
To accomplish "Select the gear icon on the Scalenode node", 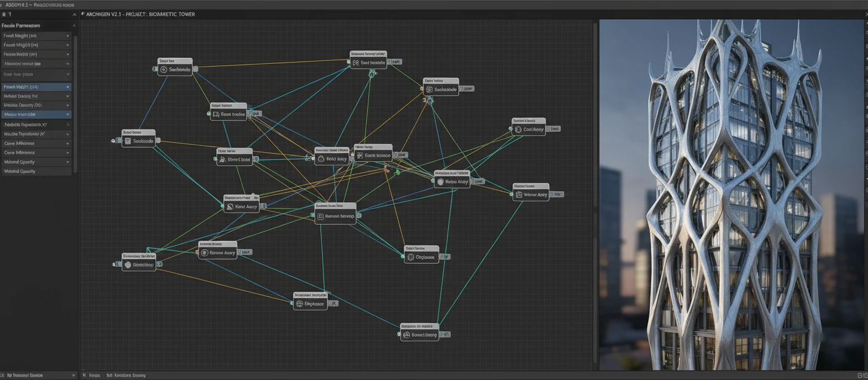I will click(x=164, y=69).
